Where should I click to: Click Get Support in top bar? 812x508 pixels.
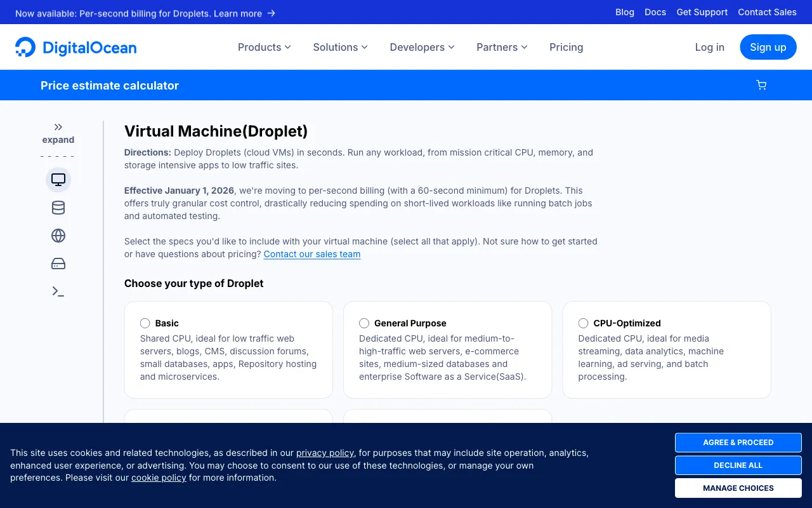pos(702,12)
